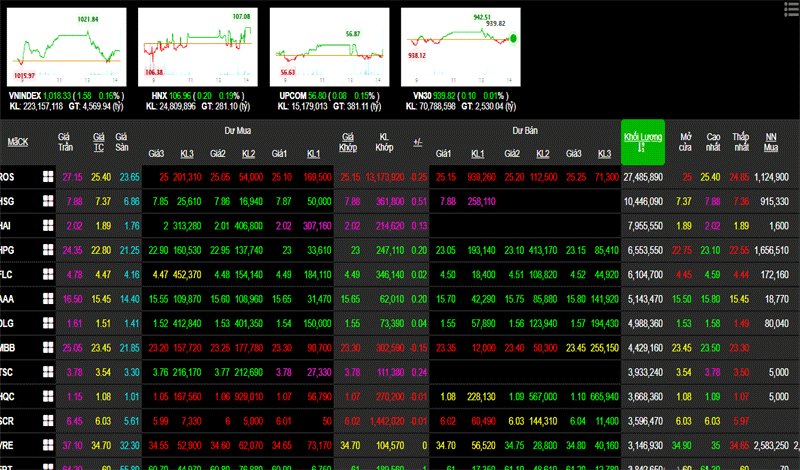Click the Giá TC column header
The height and width of the screenshot is (470, 800).
click(x=98, y=142)
